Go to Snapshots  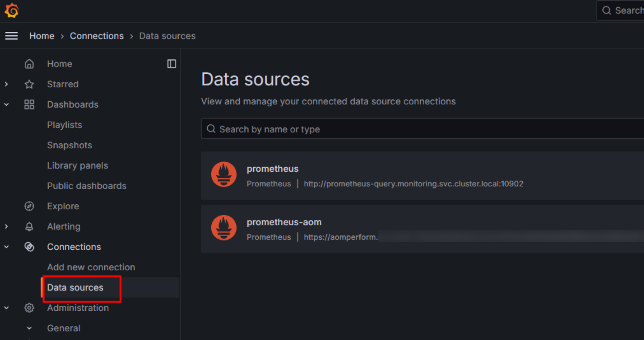click(70, 145)
